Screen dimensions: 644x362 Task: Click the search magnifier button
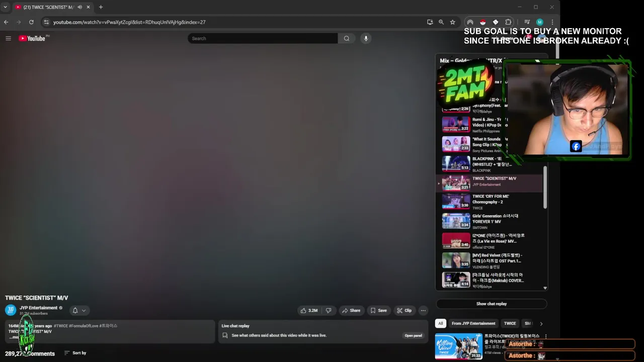[347, 38]
